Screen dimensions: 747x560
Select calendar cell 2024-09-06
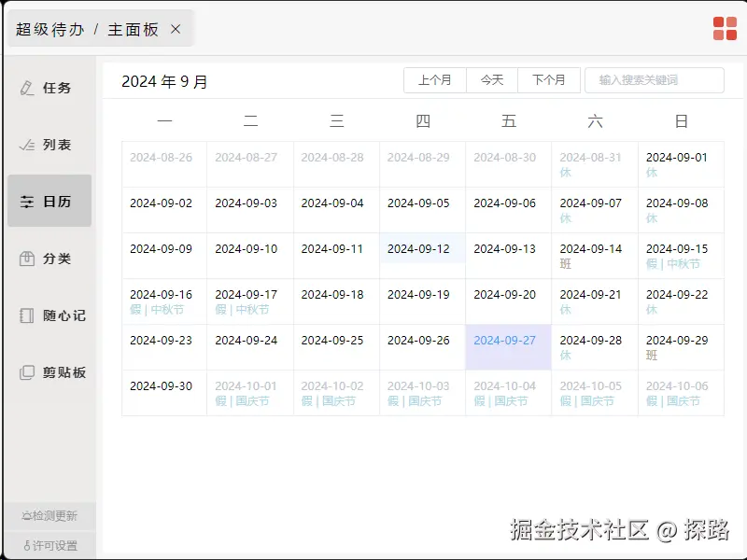pos(508,210)
